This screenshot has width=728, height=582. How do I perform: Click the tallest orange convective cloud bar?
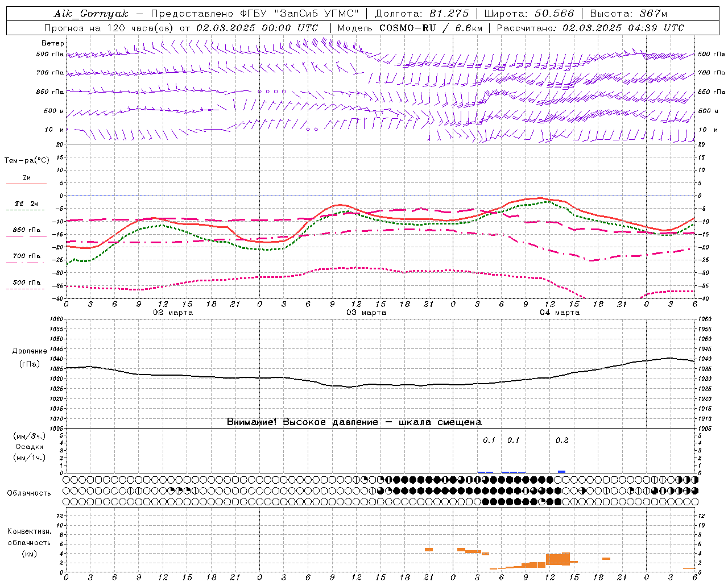[x=566, y=558]
